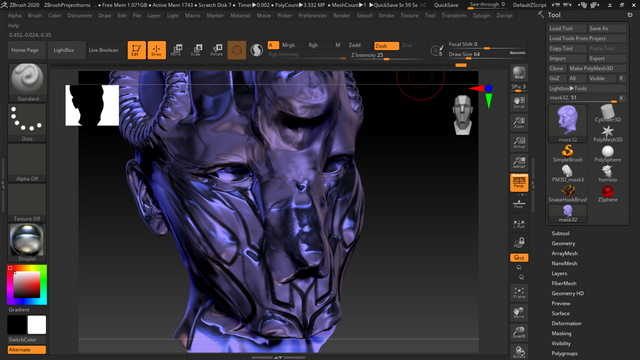Toggle local symmetry L.Sym
This screenshot has height=360, width=640.
tap(519, 224)
